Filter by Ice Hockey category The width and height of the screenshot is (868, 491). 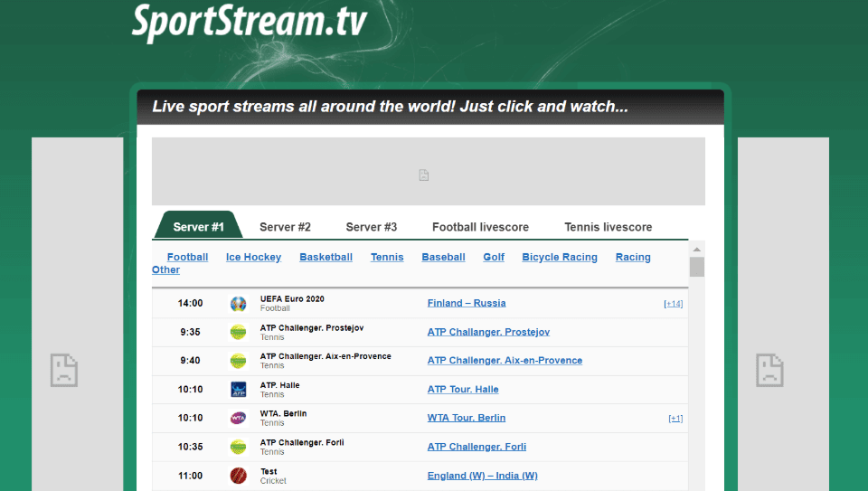coord(253,257)
